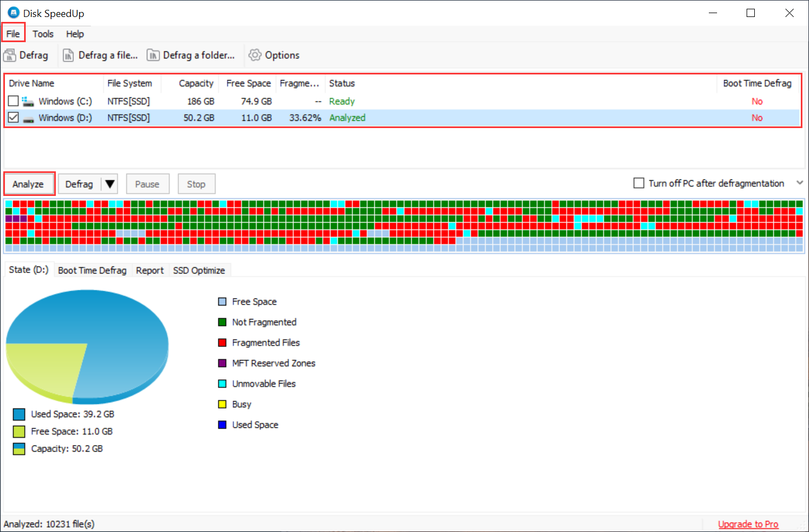Image resolution: width=809 pixels, height=532 pixels.
Task: Click the Windows (C:) drive icon
Action: 27,101
